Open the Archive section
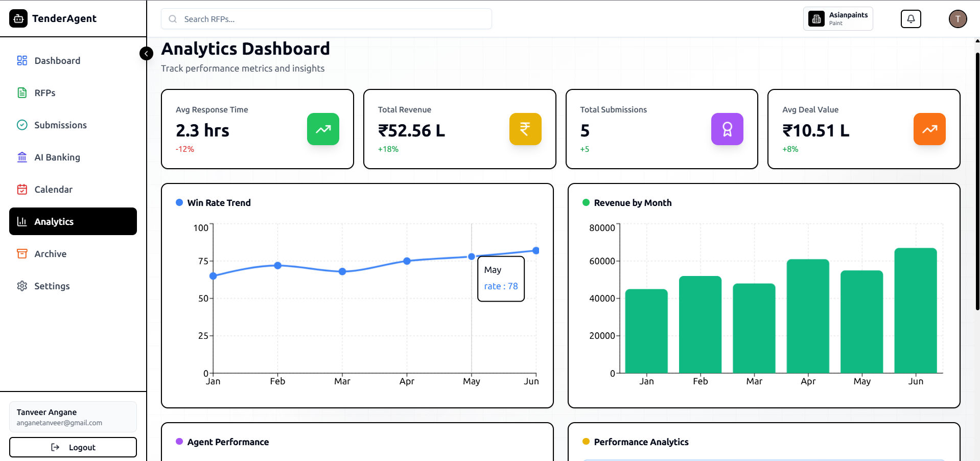 coord(73,254)
